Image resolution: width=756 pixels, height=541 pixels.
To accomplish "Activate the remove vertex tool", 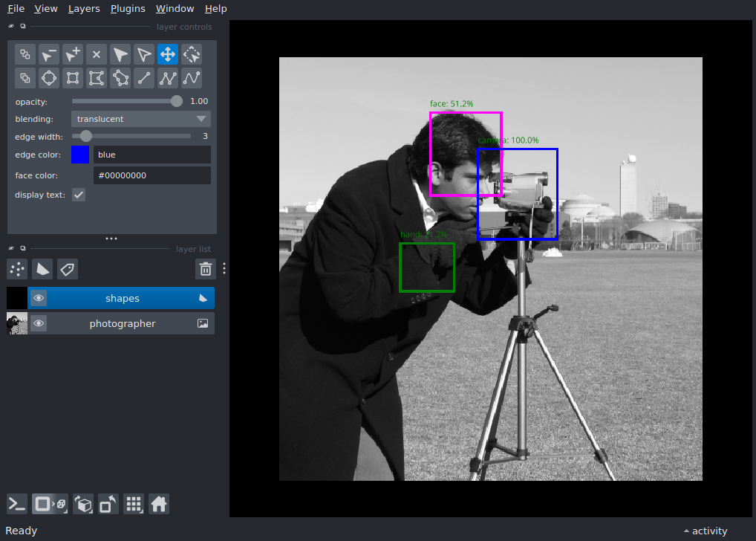I will pyautogui.click(x=48, y=54).
